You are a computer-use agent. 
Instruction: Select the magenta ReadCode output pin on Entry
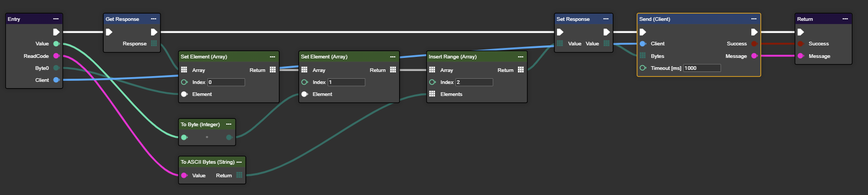point(56,56)
